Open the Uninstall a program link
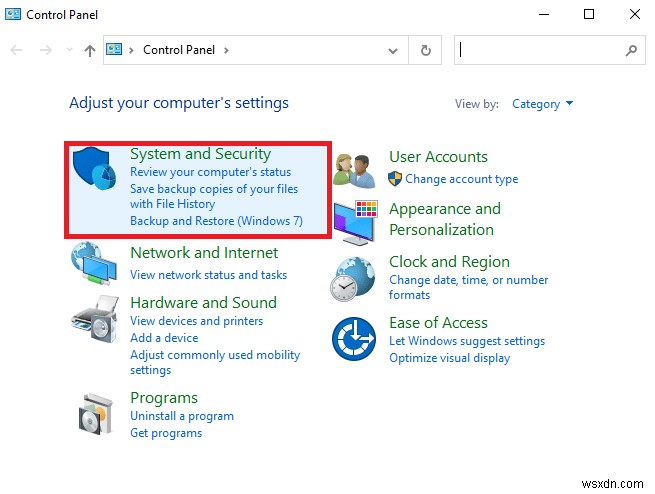This screenshot has height=494, width=655. pos(182,416)
